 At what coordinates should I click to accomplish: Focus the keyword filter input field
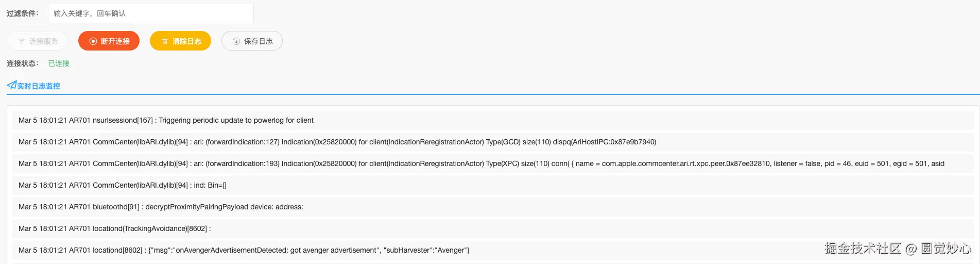[x=150, y=13]
